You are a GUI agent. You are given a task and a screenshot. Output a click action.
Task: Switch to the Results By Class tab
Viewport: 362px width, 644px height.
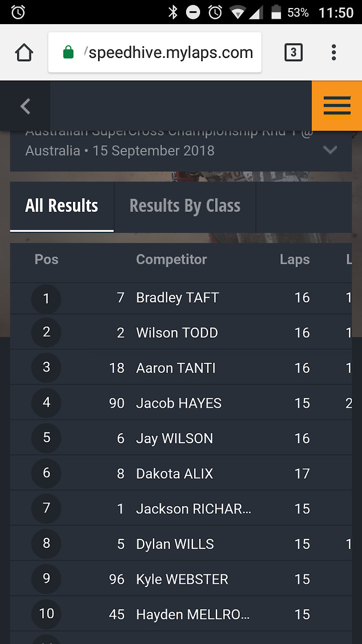(185, 206)
